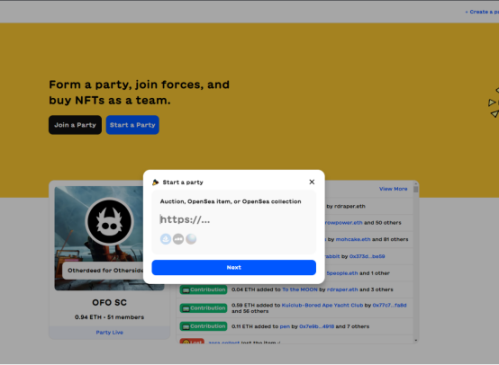The image size is (499, 365).
Task: Click the gray three-dot marketplace icon
Action: [x=178, y=239]
